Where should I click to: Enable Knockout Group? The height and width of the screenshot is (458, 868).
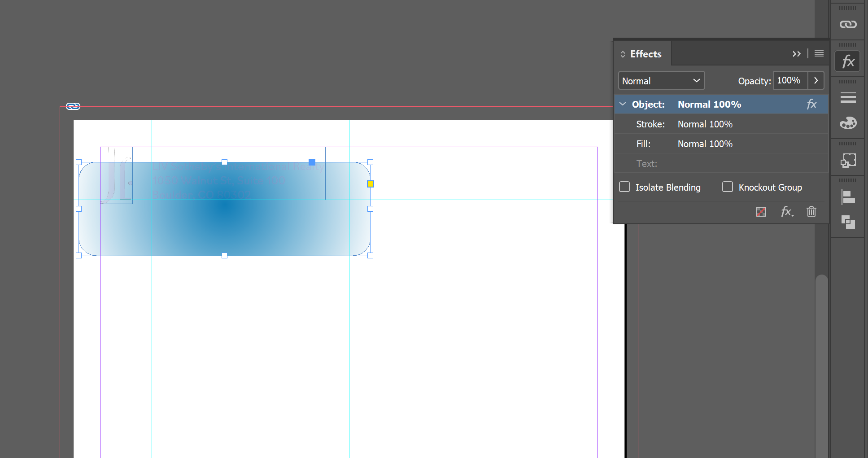[x=727, y=187]
